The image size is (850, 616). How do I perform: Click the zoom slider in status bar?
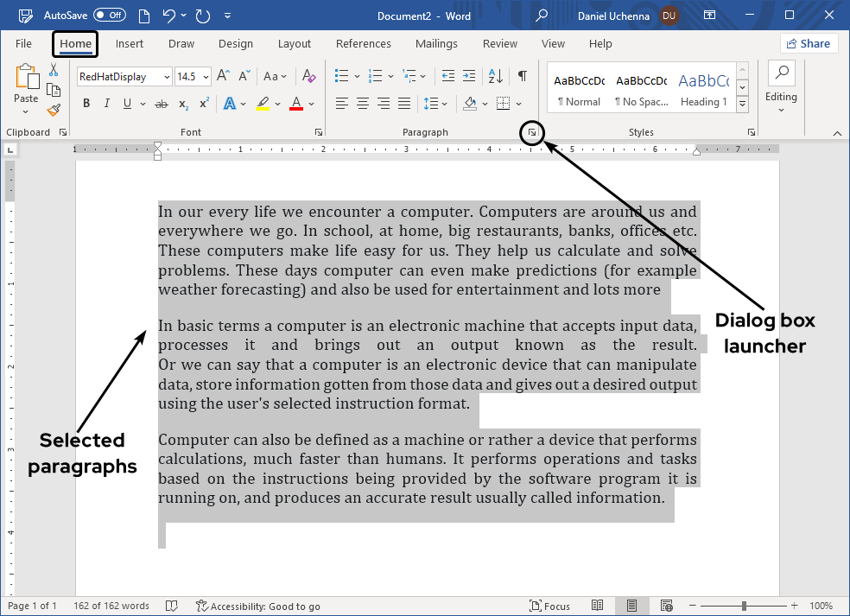click(x=744, y=606)
